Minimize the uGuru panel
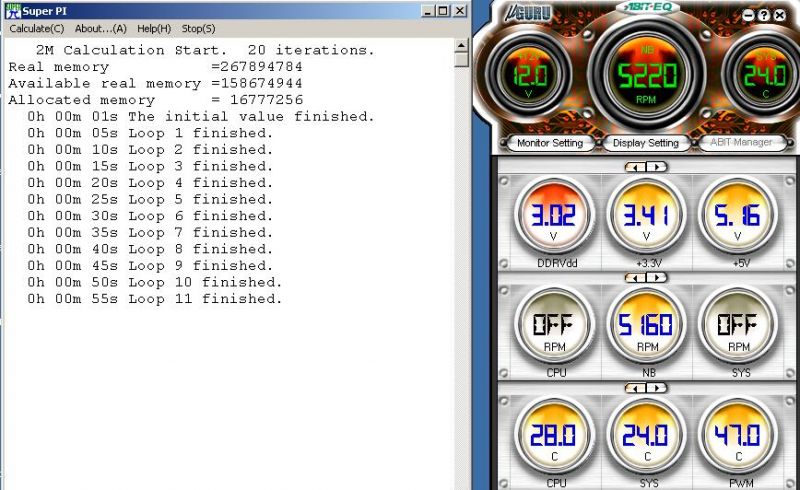800x490 pixels. (748, 15)
